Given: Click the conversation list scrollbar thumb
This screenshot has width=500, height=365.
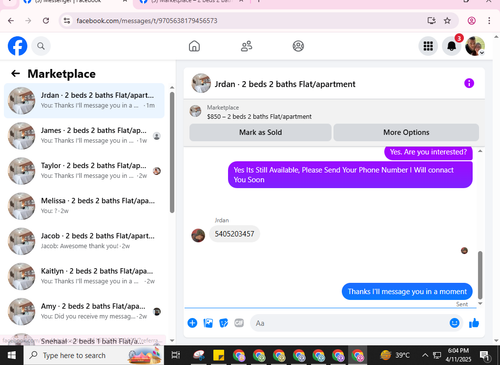Looking at the screenshot, I should 172,152.
